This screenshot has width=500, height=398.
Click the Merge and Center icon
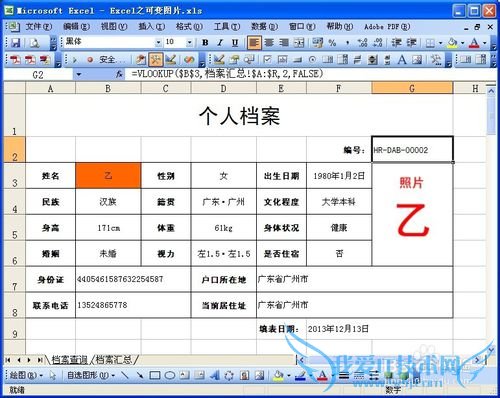point(299,43)
